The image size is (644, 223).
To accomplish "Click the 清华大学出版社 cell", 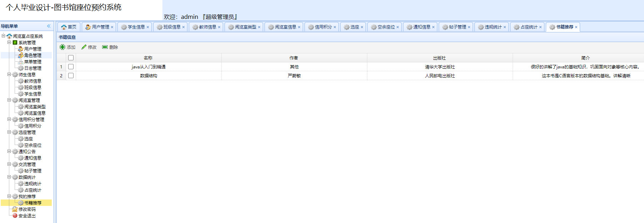I will 440,67.
